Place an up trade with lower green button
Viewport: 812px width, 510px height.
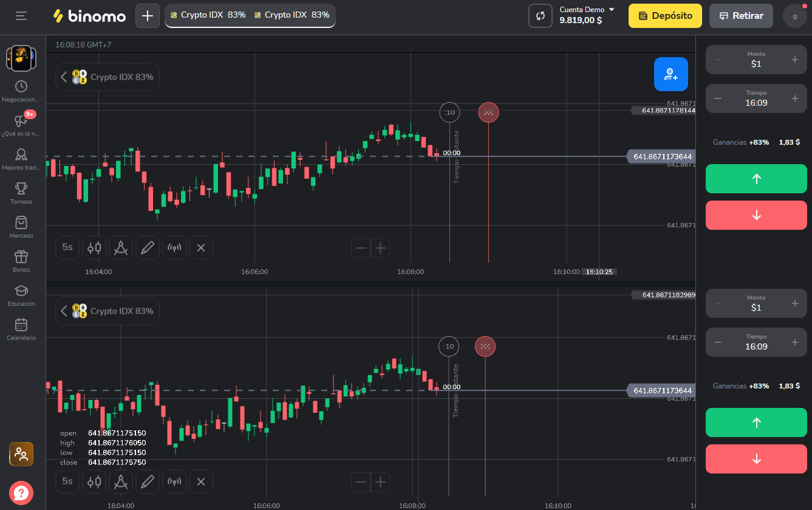click(756, 422)
